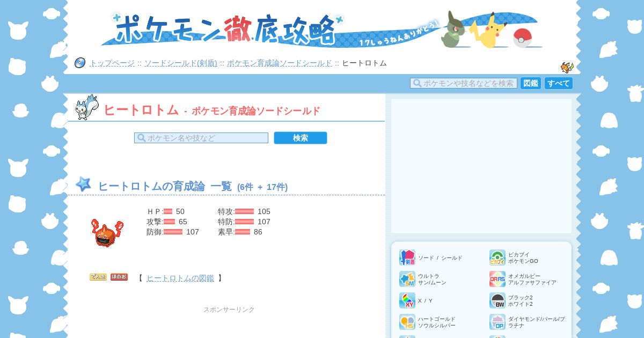
Task: Click the CD icon beside トップページ breadcrumb
Action: tap(80, 63)
